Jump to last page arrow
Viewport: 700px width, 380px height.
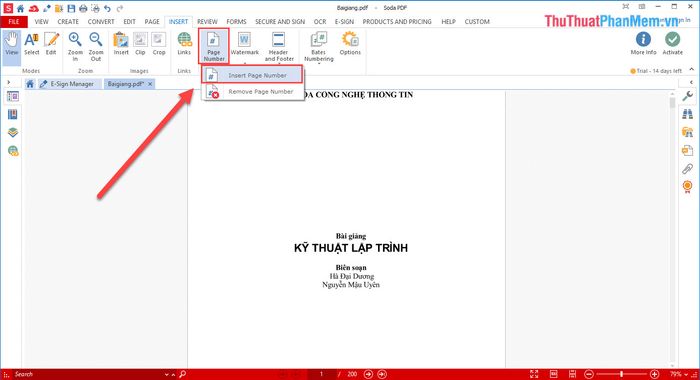click(382, 374)
